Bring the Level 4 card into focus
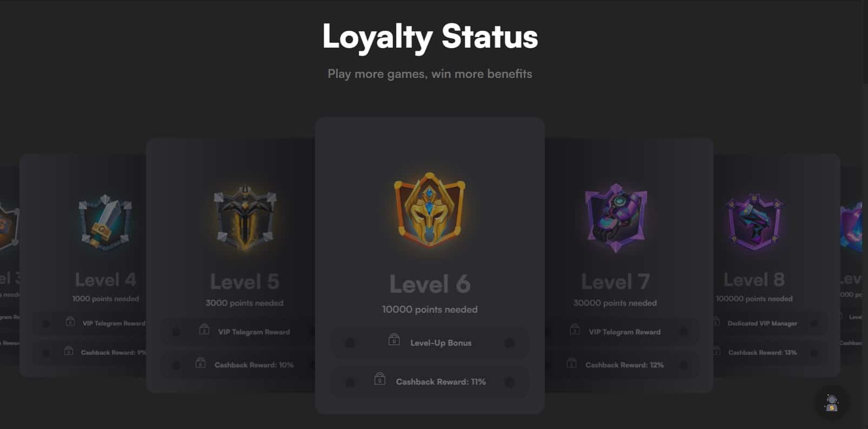Viewport: 868px width, 429px height. tap(83, 265)
